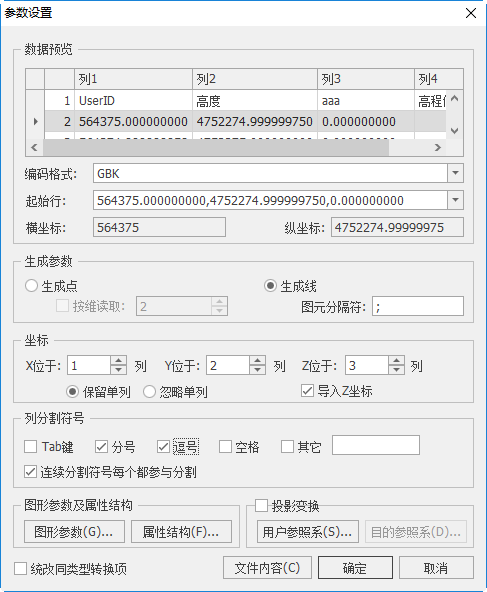Click the preview table scroll-left arrow

(34, 147)
